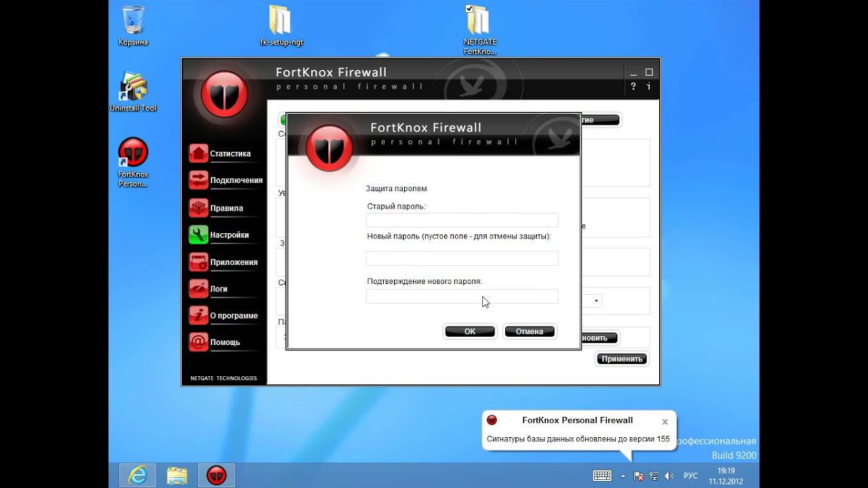Confirm the password dialog with OK

coord(470,331)
